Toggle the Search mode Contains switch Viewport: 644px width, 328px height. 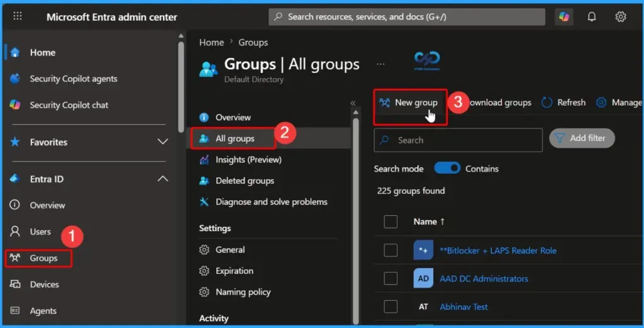point(447,169)
